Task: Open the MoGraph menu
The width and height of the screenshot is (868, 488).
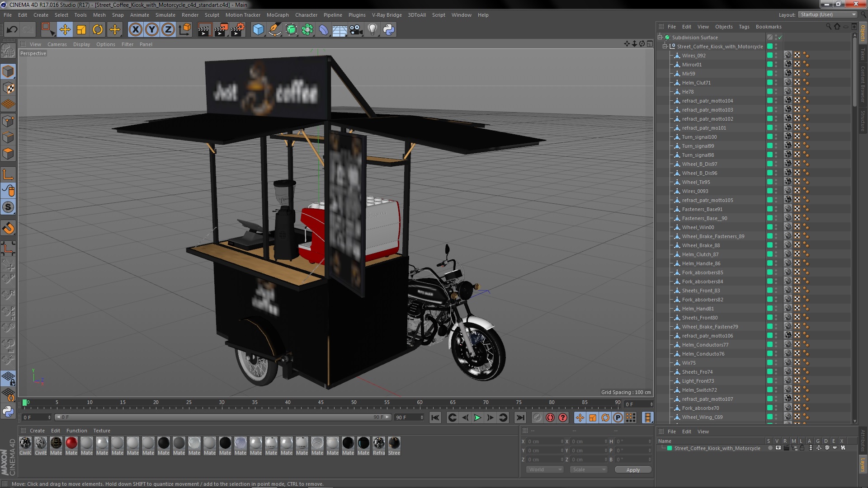Action: pos(276,14)
